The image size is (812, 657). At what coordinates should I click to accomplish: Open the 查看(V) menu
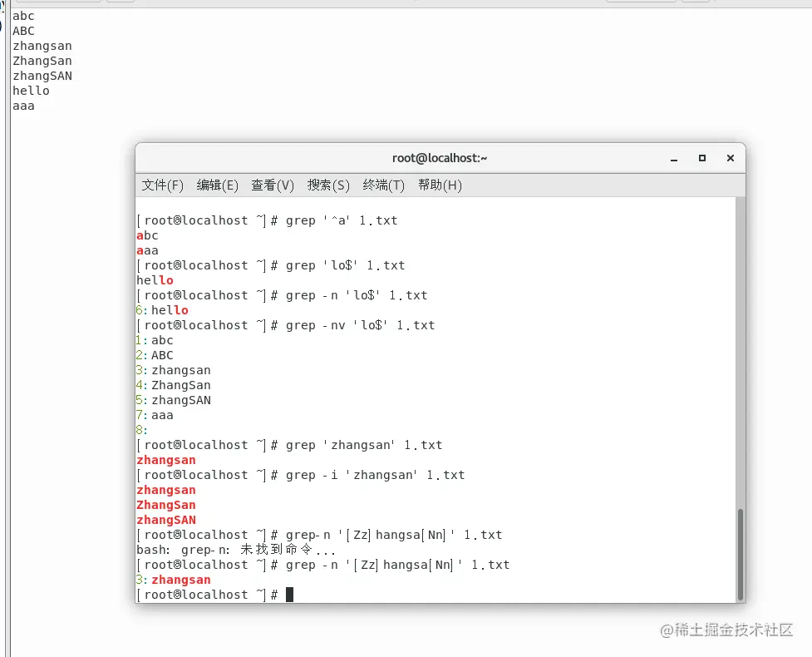273,185
